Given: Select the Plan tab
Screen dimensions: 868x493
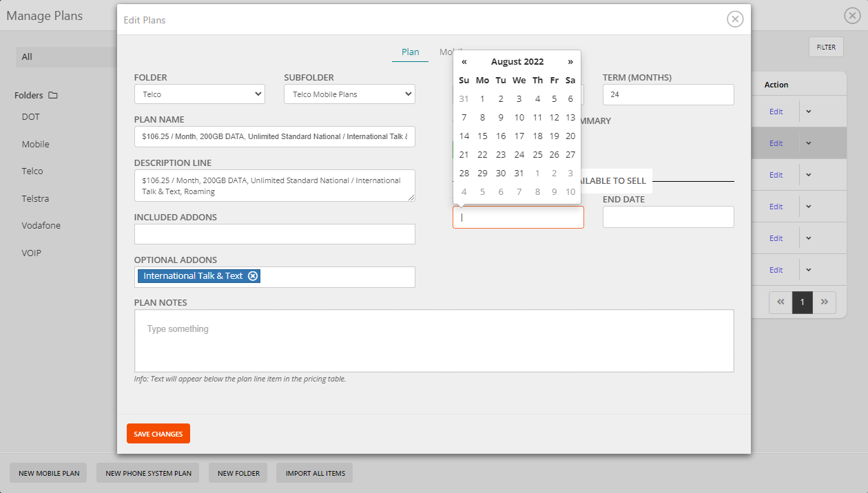Looking at the screenshot, I should (x=410, y=51).
